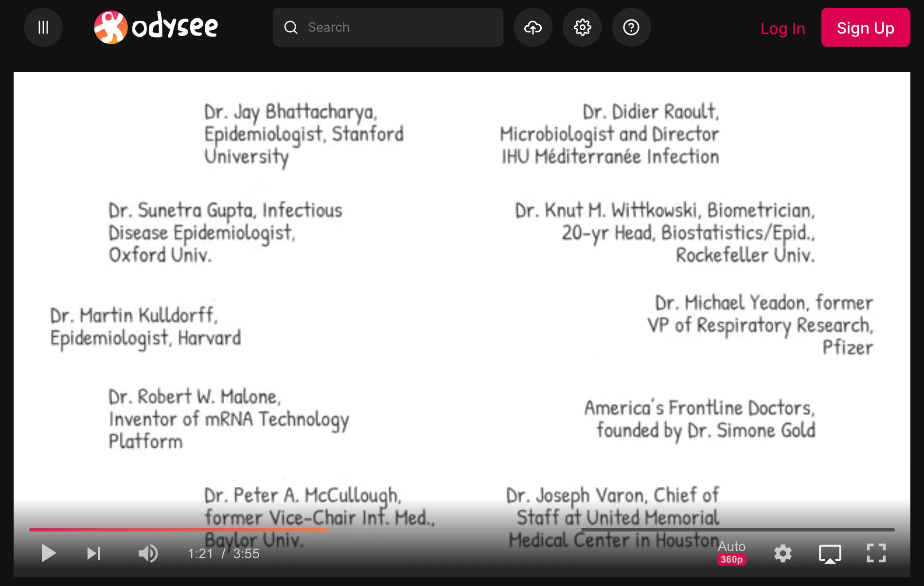Go to Odysee home via logo
Screen dimensions: 924x586
pos(156,27)
